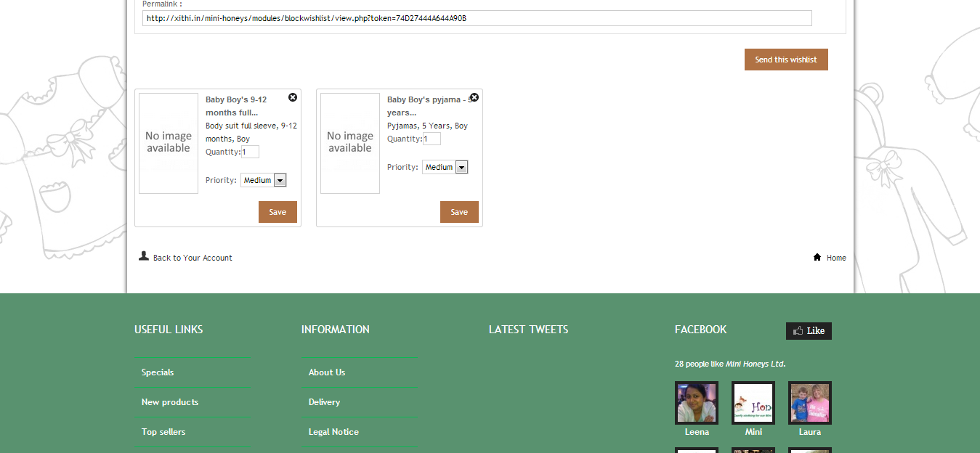Open Mini's Facebook profile picture
Viewport: 980px width, 453px height.
tap(753, 403)
